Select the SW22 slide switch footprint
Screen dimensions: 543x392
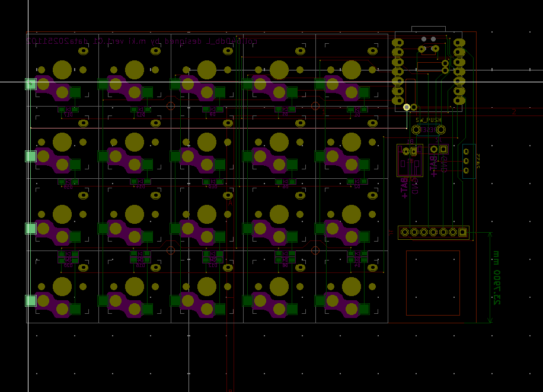467,160
